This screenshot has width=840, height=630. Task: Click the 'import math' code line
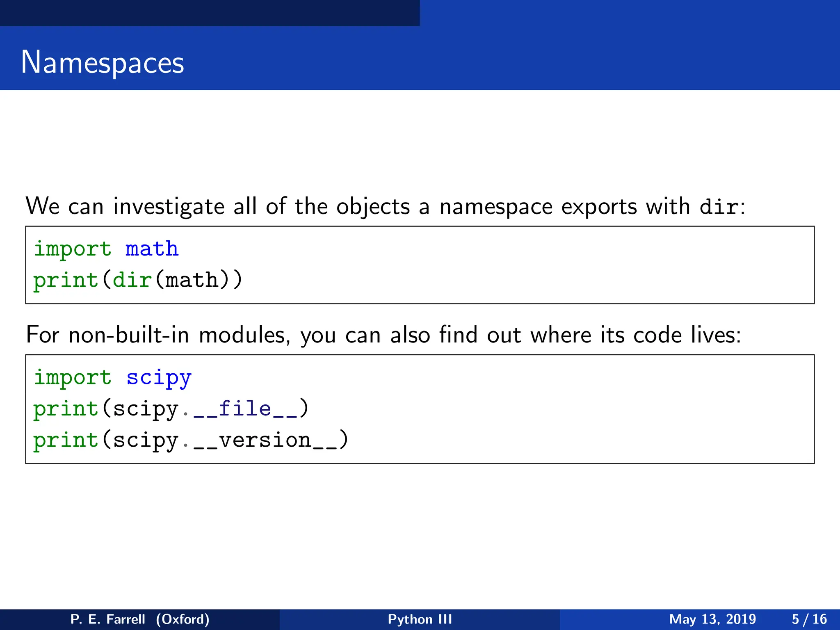click(x=106, y=249)
